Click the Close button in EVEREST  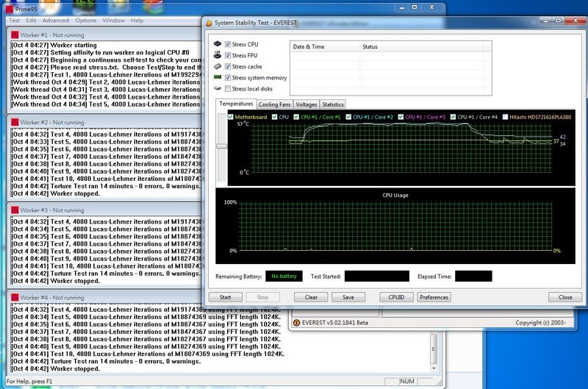[x=565, y=297]
